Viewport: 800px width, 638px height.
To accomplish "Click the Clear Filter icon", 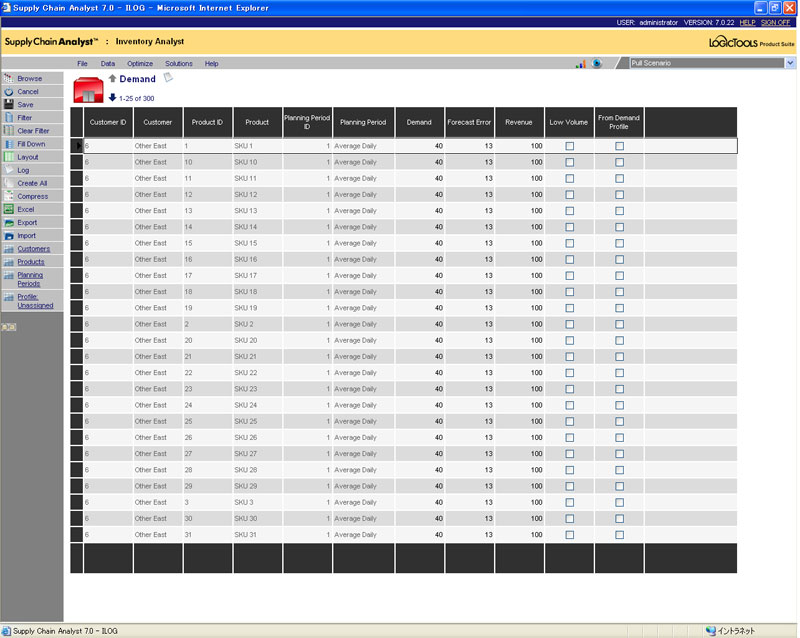I will [9, 131].
